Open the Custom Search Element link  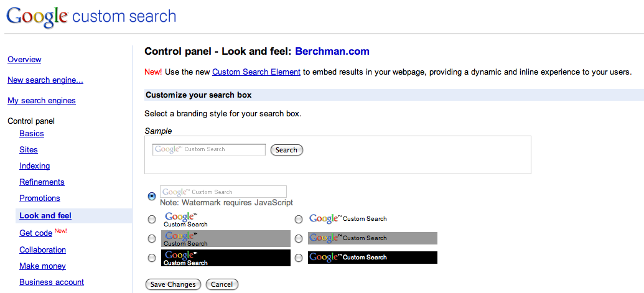point(256,72)
